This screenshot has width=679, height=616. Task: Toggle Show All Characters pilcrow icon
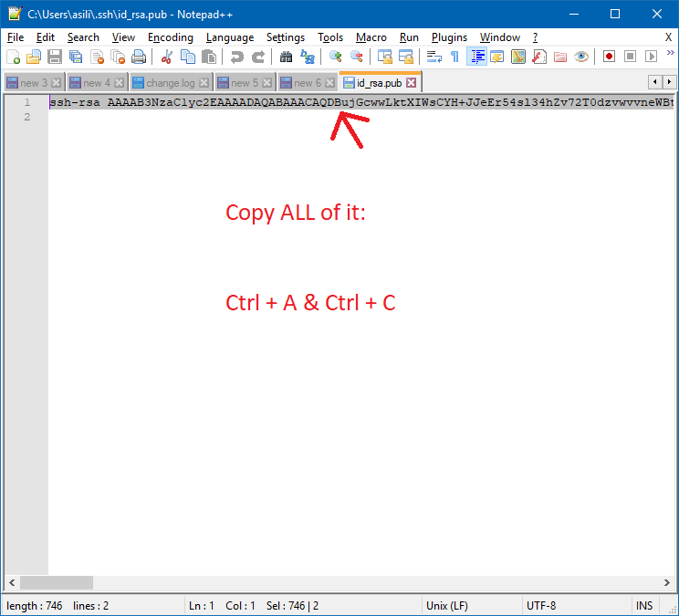[x=454, y=57]
